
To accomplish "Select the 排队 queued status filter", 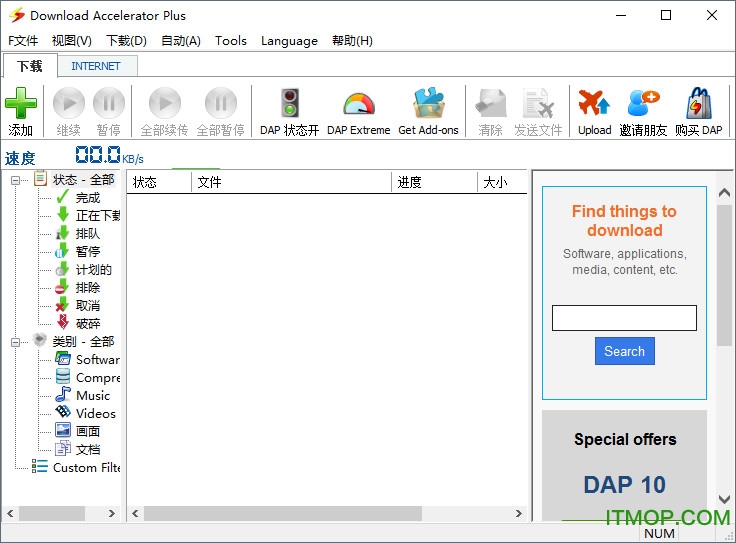I will coord(88,233).
